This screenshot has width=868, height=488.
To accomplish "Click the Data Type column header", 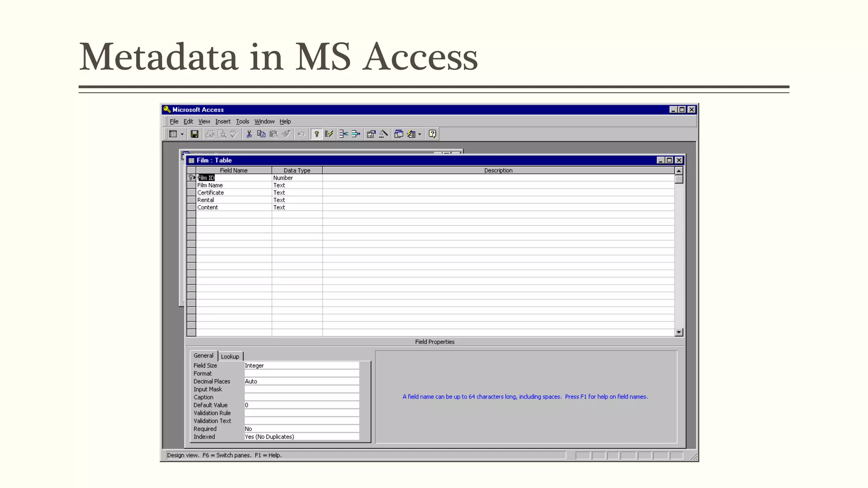I will tap(297, 170).
